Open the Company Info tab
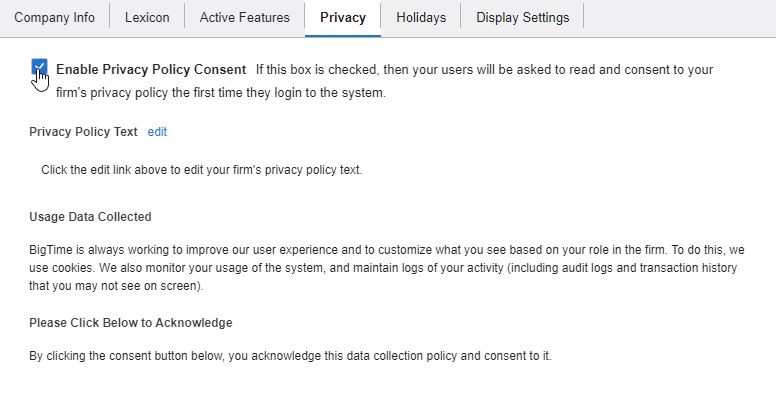 [x=54, y=18]
